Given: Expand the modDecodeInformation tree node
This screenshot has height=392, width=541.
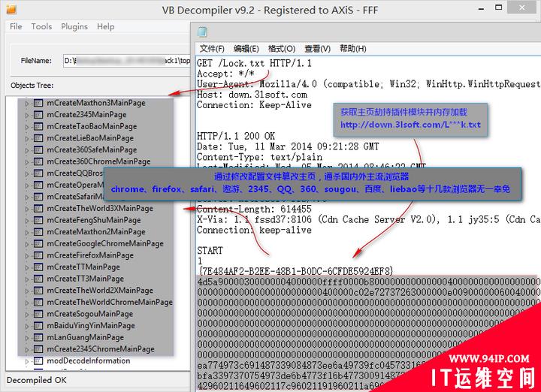Looking at the screenshot, I should coord(27,361).
